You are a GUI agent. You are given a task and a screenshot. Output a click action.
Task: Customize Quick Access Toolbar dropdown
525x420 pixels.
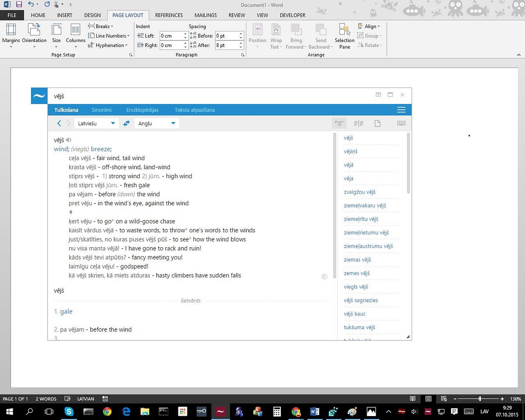click(x=71, y=4)
